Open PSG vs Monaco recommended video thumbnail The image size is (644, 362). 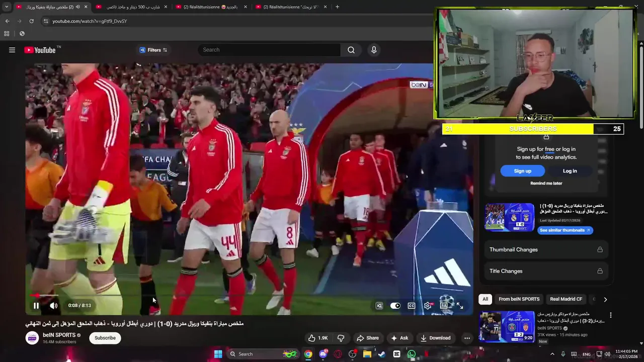click(506, 327)
